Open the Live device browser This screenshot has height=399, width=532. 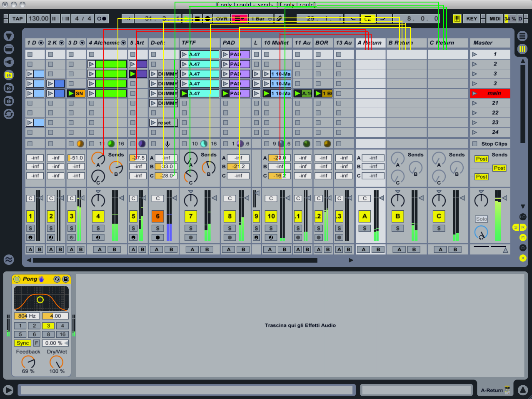click(x=9, y=49)
